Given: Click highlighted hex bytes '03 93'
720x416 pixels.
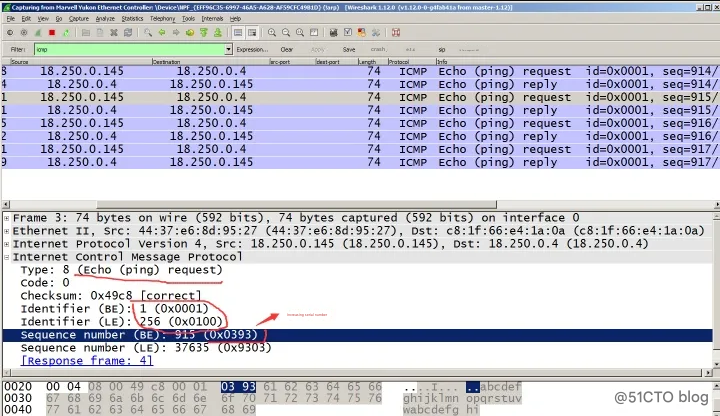Looking at the screenshot, I should point(238,387).
